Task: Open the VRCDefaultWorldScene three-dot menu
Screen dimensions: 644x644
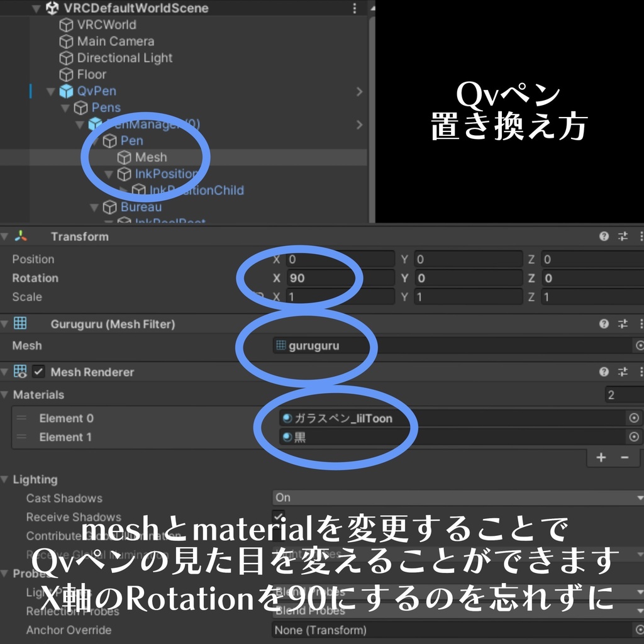Action: click(354, 8)
